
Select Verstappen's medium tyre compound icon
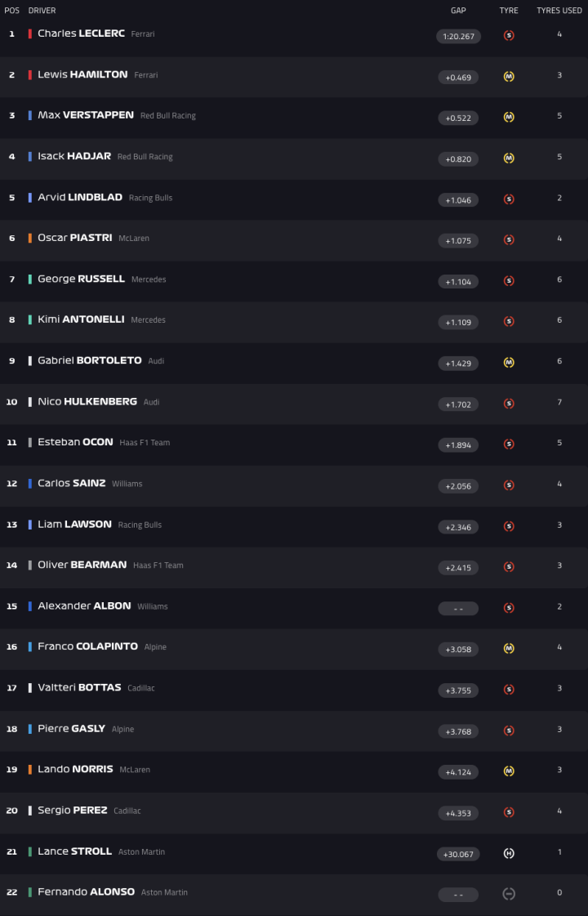coord(509,118)
